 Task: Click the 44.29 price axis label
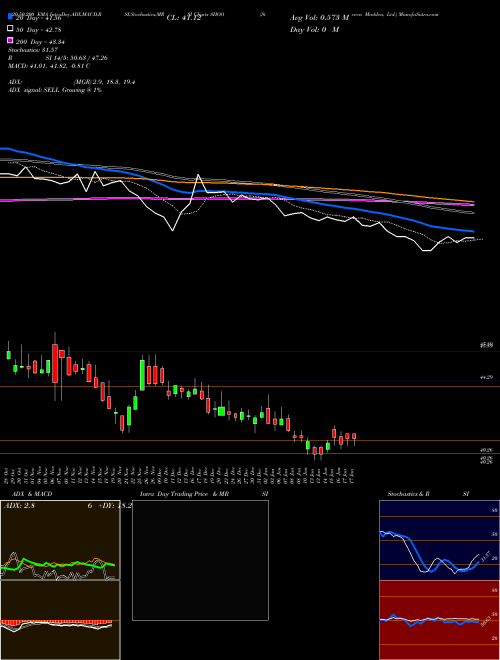[x=486, y=378]
